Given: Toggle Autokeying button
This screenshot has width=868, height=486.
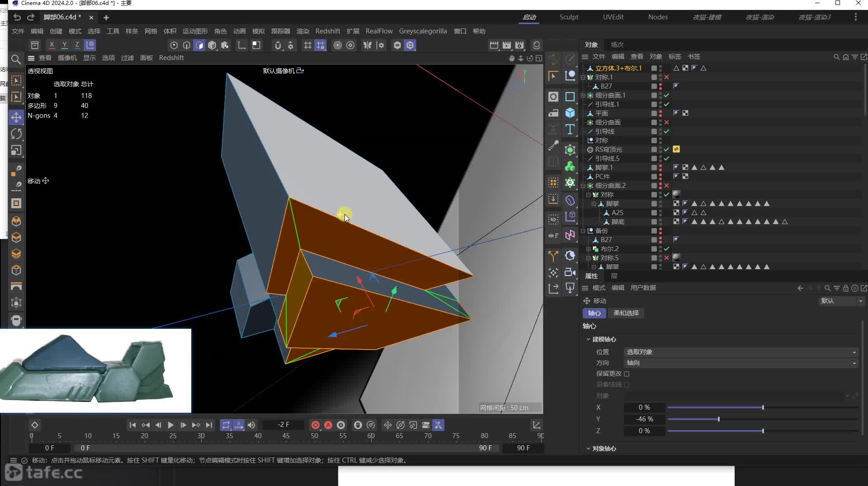Looking at the screenshot, I should tap(328, 425).
